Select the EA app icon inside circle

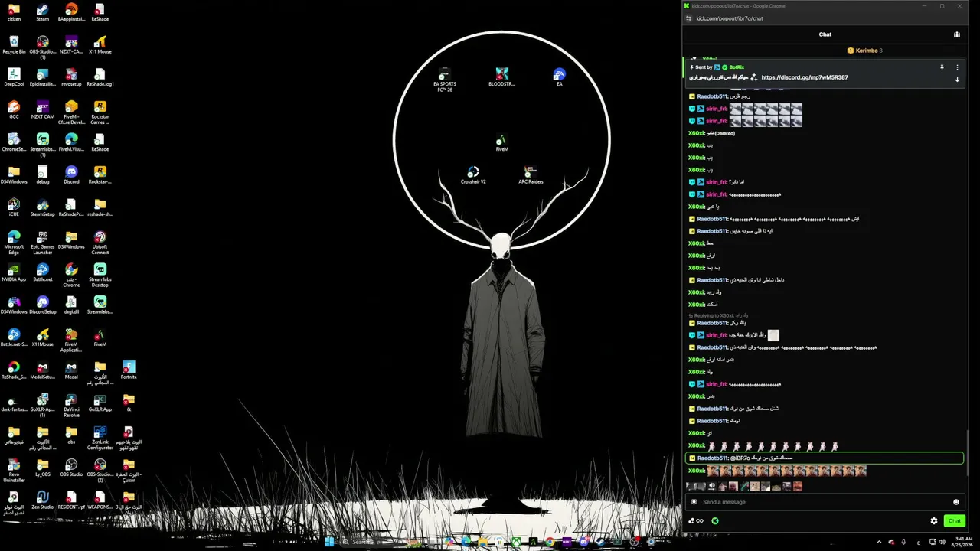[560, 77]
